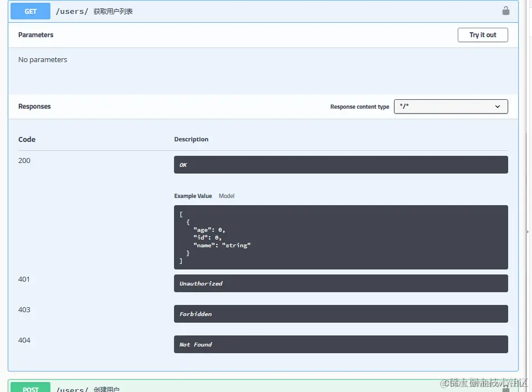Open the Response content type dropdown
Screen dimensions: 532x392
coord(451,106)
